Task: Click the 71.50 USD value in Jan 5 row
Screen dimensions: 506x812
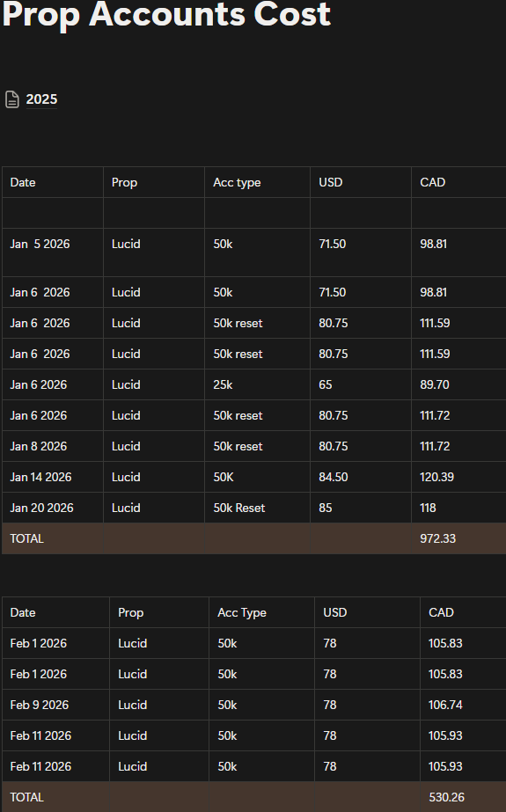Action: coord(332,244)
